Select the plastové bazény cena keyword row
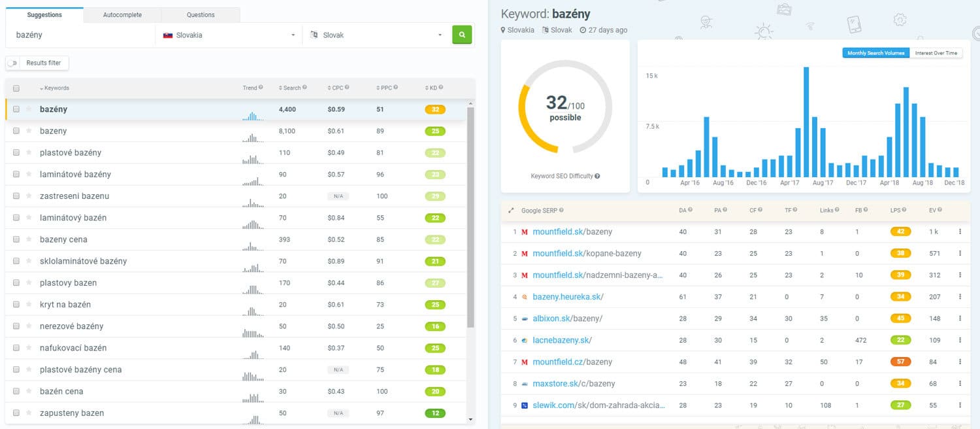The image size is (980, 429). coord(236,369)
